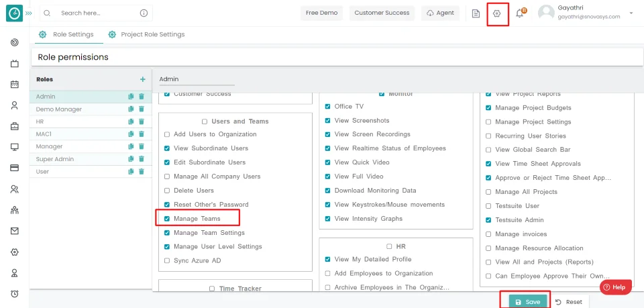This screenshot has width=644, height=308.
Task: Reset role permissions
Action: coord(569,302)
